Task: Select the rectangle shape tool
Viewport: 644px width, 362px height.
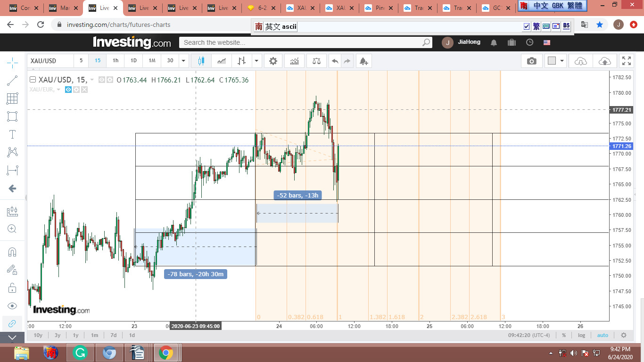Action: click(x=12, y=116)
